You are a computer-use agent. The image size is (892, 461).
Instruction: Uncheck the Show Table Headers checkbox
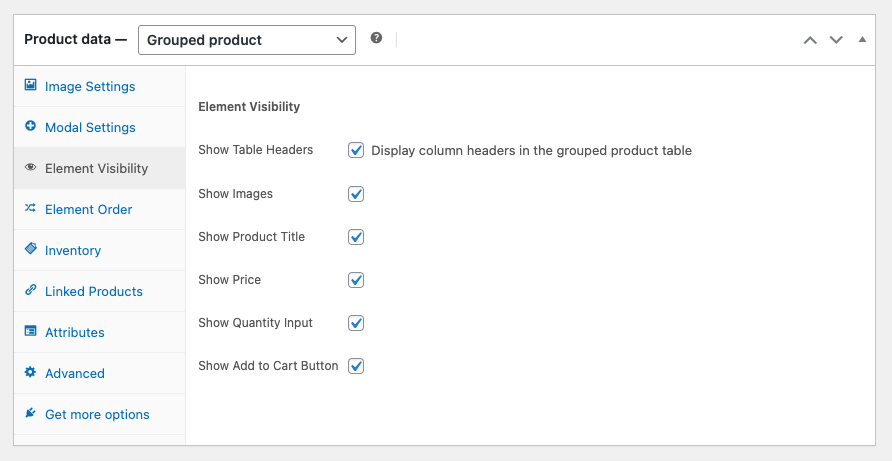[x=356, y=150]
